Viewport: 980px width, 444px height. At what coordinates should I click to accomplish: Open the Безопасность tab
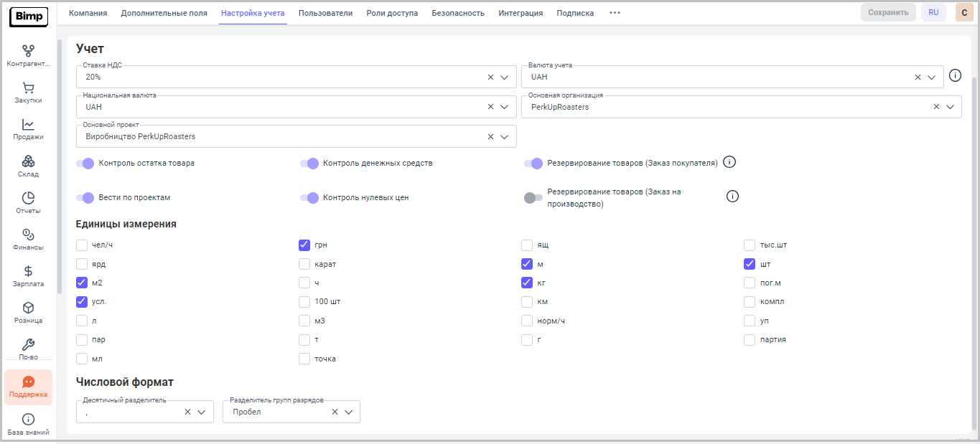click(457, 13)
